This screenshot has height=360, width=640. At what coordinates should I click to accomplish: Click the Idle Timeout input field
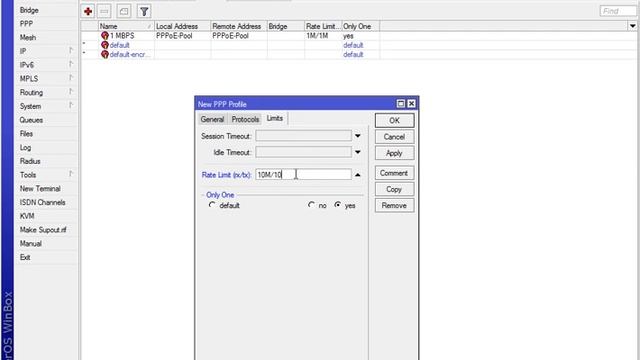tap(303, 152)
